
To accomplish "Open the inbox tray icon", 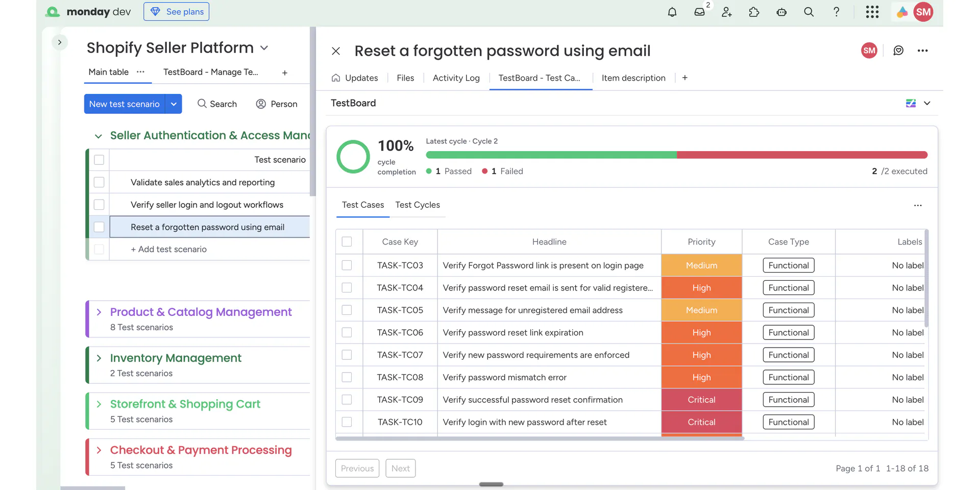I will pos(700,12).
